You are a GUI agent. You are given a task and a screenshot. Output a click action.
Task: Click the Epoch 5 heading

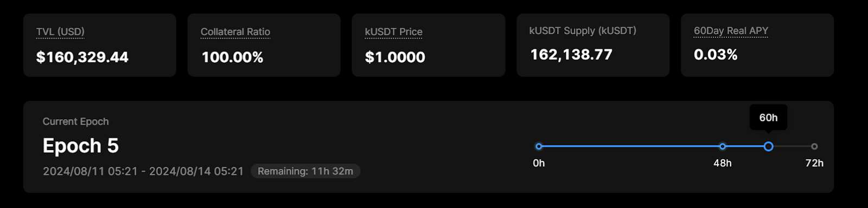click(81, 146)
